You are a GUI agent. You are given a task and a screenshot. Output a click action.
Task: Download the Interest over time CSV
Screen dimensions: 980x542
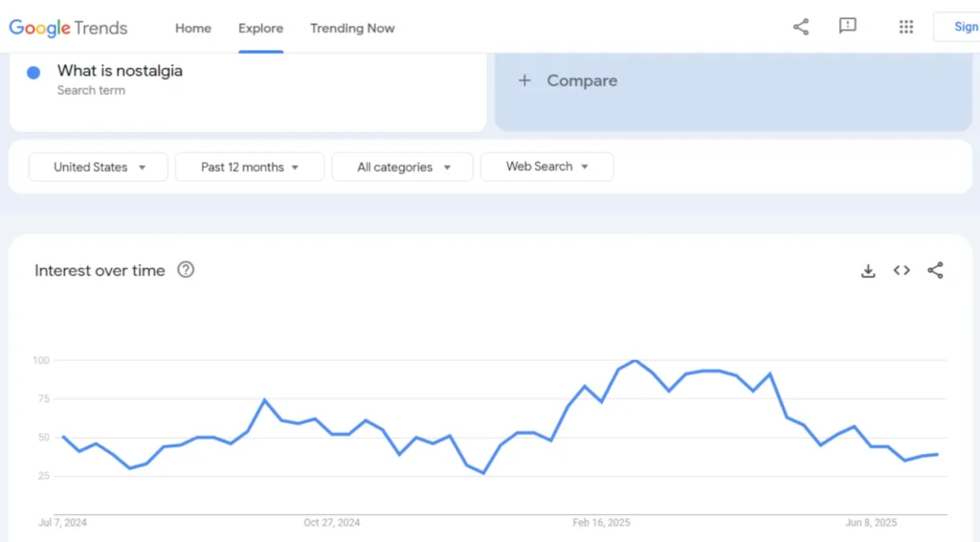click(867, 271)
